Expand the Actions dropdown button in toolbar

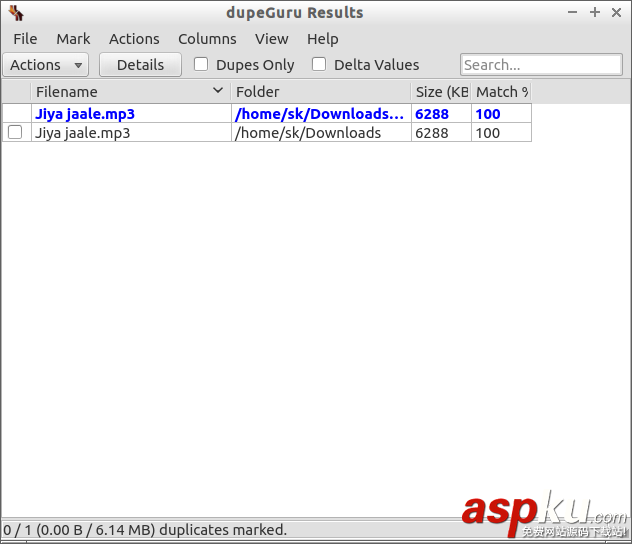click(x=46, y=65)
